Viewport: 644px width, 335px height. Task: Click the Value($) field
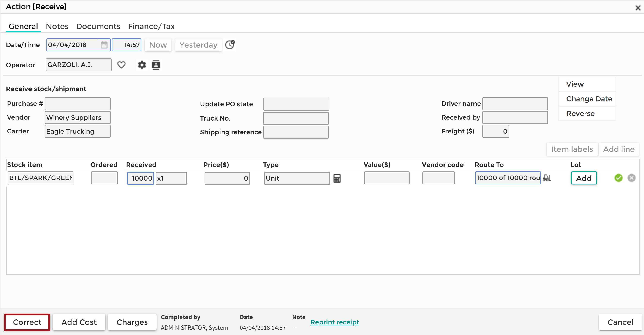[x=387, y=178]
